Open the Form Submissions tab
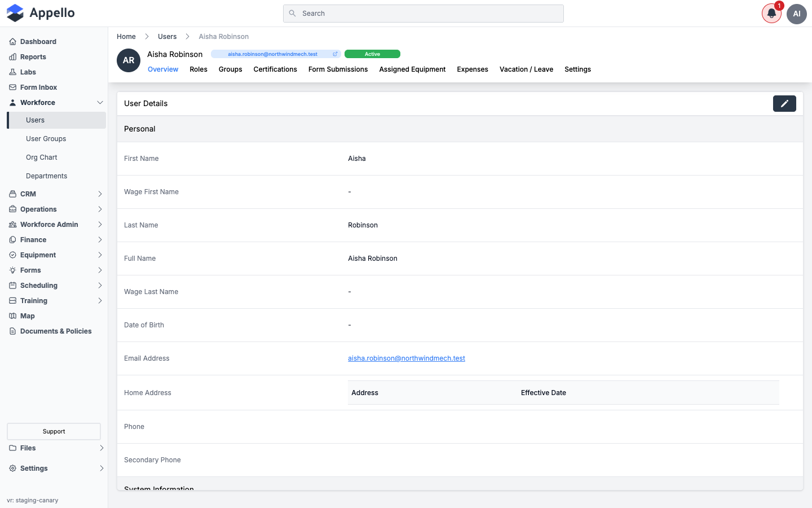The height and width of the screenshot is (508, 812). (x=338, y=69)
